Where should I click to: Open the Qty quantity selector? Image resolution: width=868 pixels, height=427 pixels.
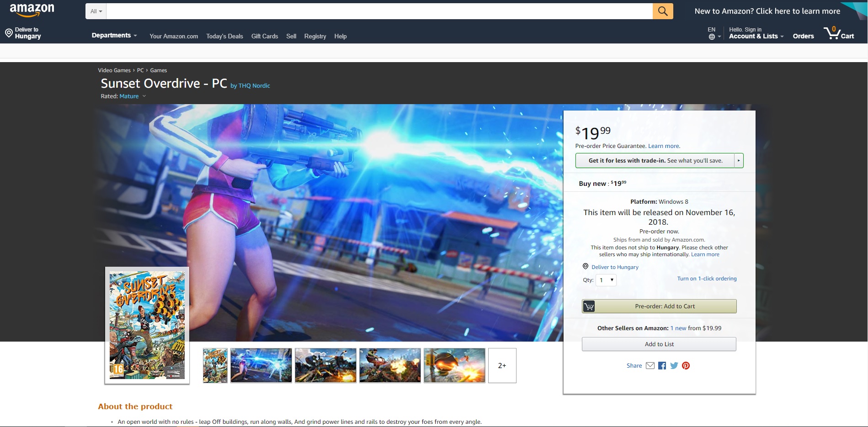pyautogui.click(x=606, y=280)
